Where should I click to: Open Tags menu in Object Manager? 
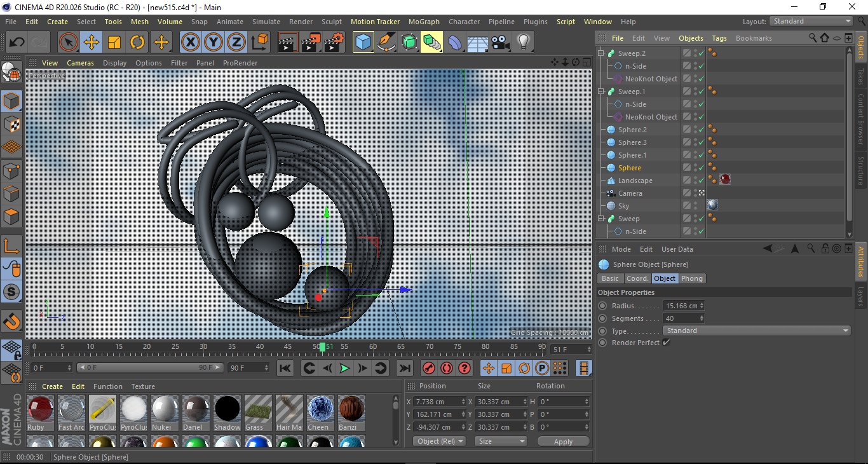point(719,38)
